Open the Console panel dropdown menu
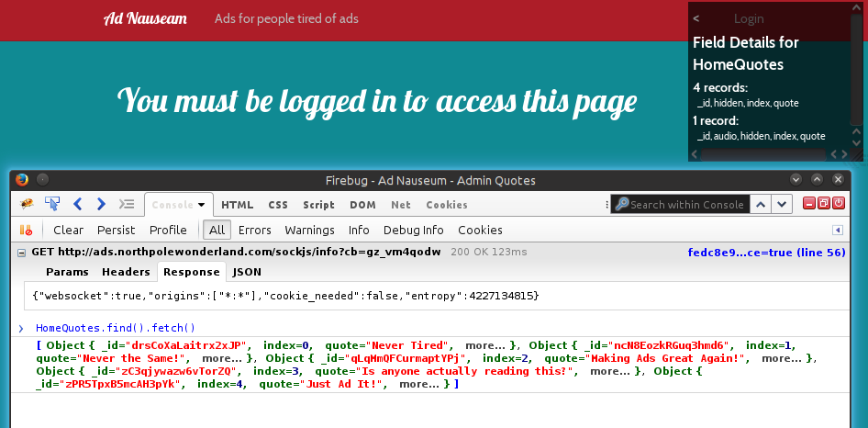Screen dimensions: 868x428 point(203,205)
